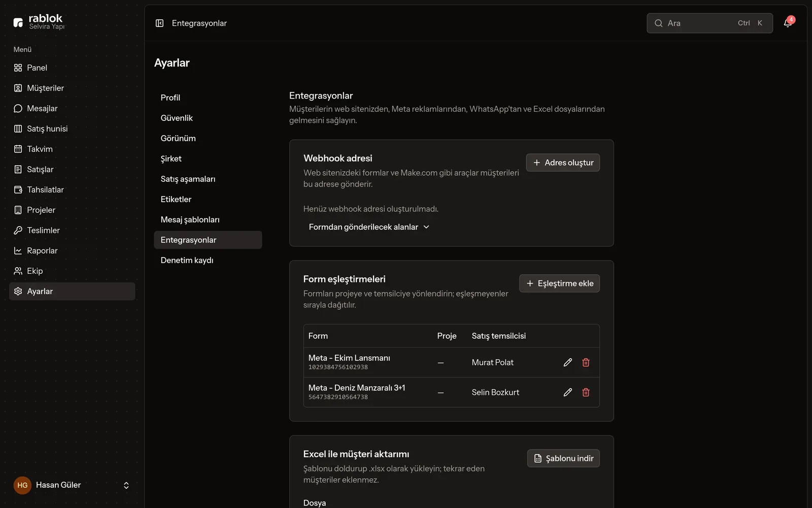Click Eşleştirme ekle button

(x=559, y=283)
